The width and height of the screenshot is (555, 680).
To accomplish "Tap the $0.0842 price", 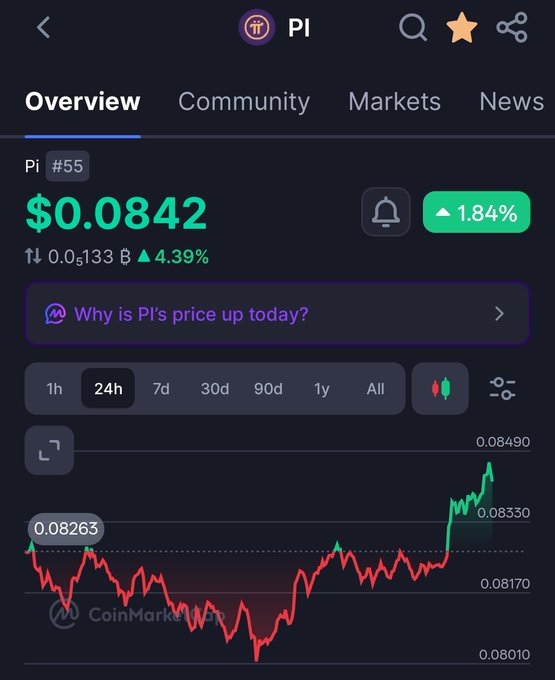I will point(116,212).
